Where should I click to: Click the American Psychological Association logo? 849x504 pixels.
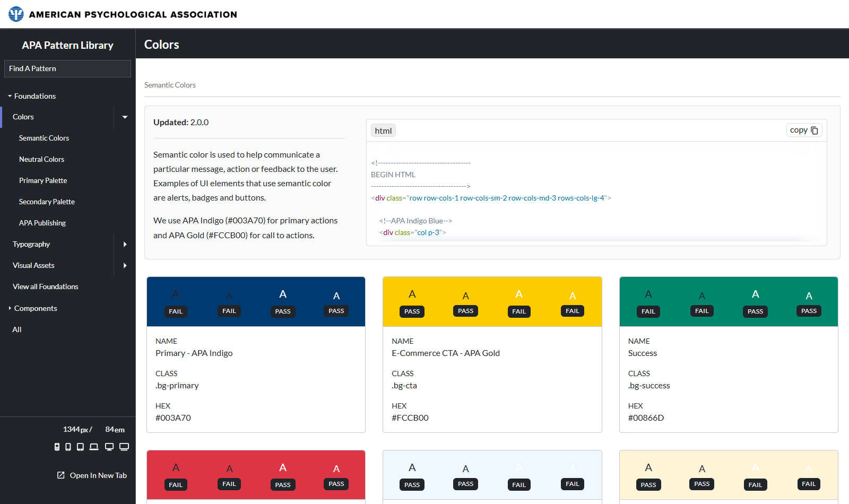(123, 14)
